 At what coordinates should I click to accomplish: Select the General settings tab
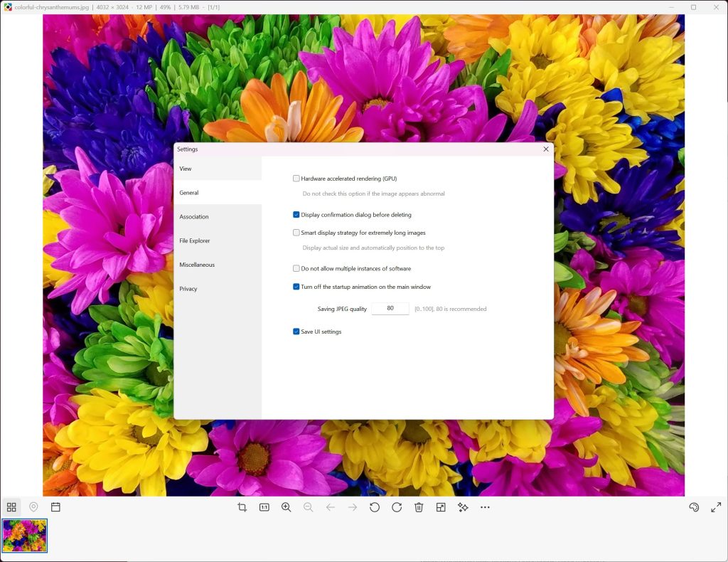click(x=218, y=193)
